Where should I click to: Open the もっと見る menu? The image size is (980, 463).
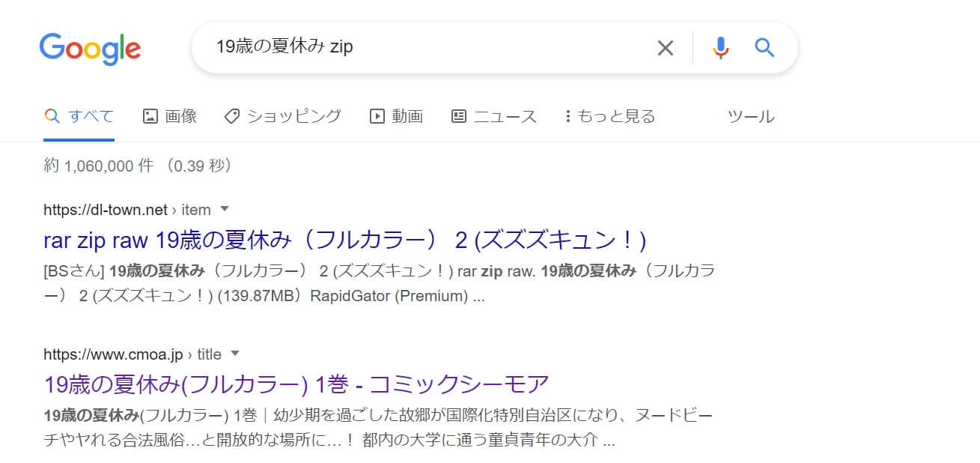610,116
